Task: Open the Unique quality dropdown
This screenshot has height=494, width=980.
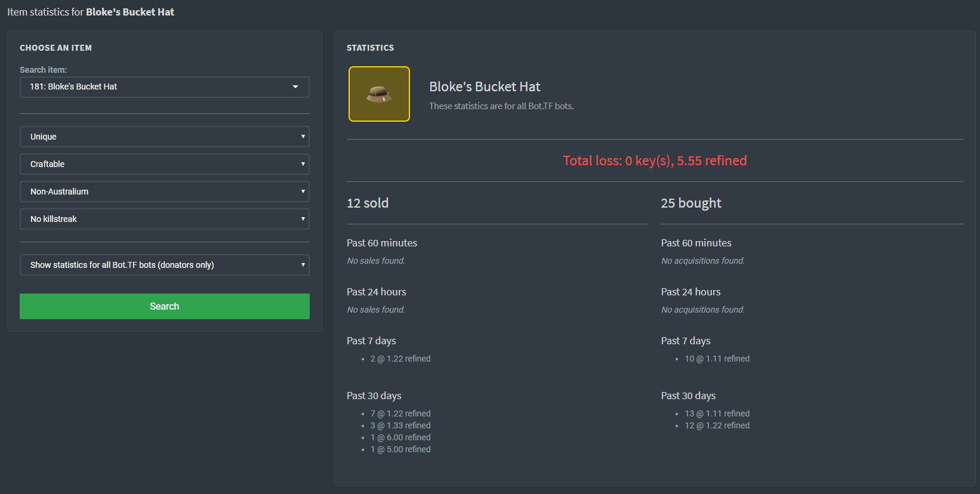Action: click(x=164, y=137)
